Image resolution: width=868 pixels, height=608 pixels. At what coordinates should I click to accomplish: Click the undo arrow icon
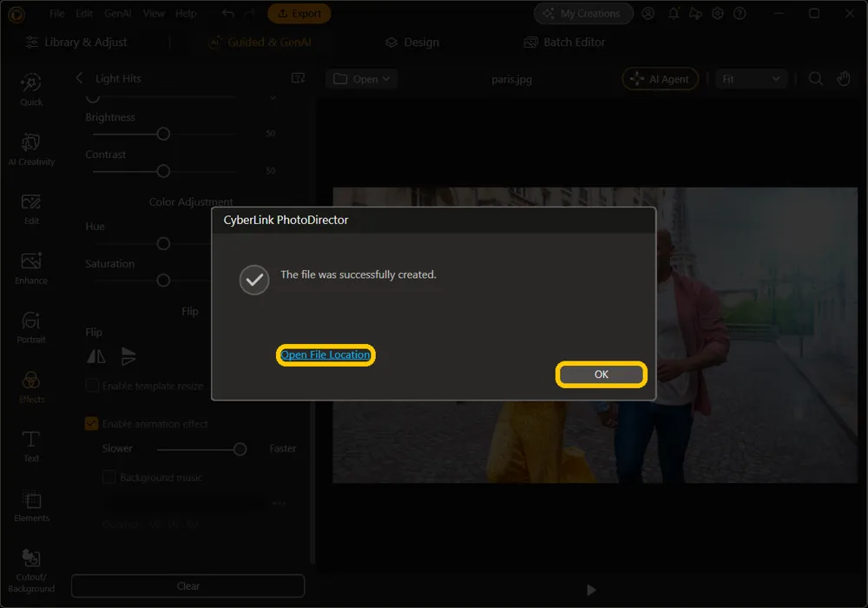click(228, 13)
